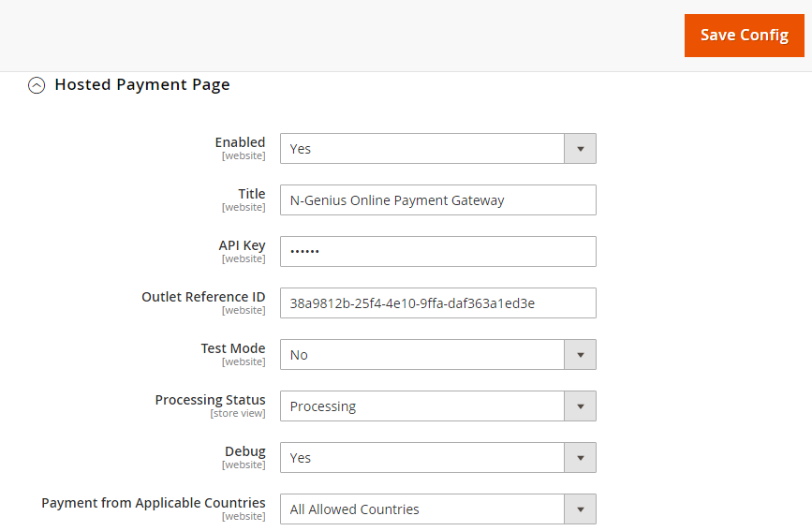
Task: Collapse the Hosted Payment Page section icon
Action: click(37, 85)
